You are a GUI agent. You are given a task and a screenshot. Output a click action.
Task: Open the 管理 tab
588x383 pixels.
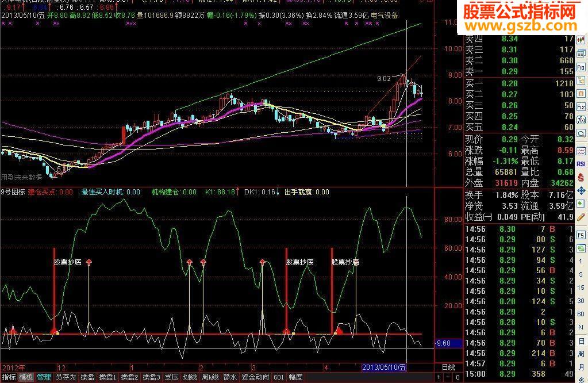[x=44, y=377]
